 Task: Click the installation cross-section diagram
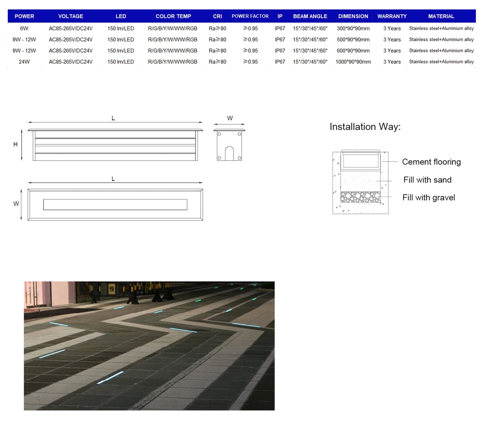[x=360, y=182]
